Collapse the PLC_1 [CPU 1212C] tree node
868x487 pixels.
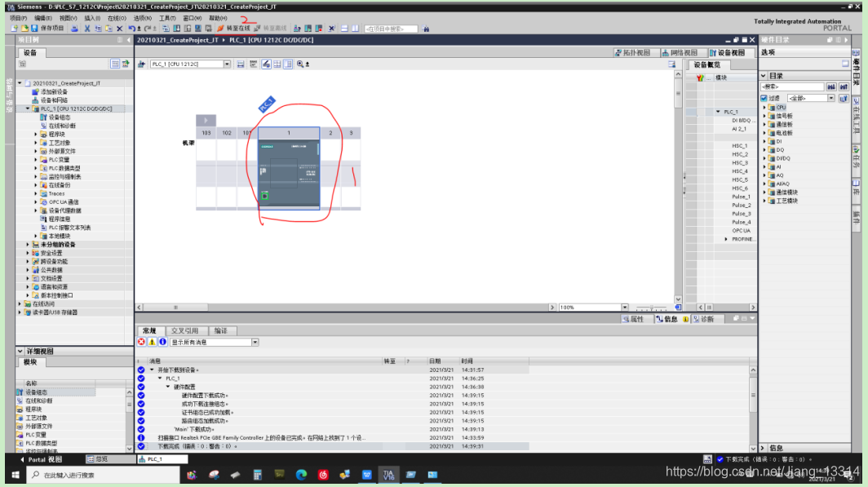point(28,108)
